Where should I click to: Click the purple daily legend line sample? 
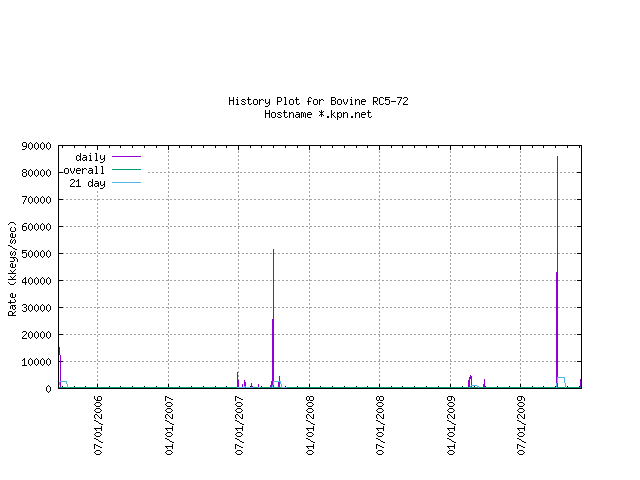(127, 156)
